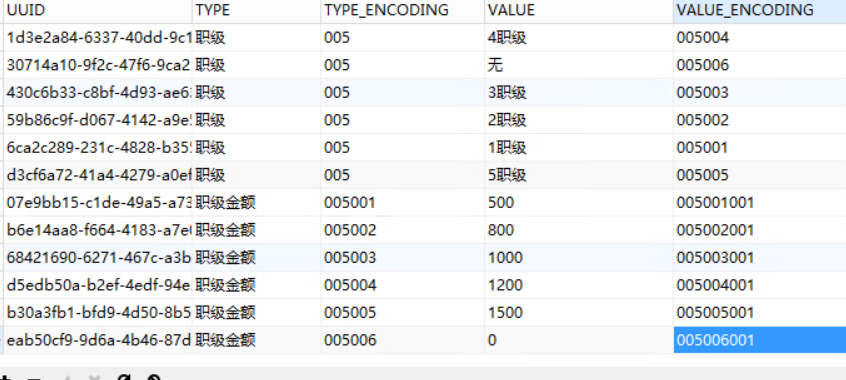The image size is (846, 380).
Task: Click VALUE cell '1500'
Action: pyautogui.click(x=579, y=313)
